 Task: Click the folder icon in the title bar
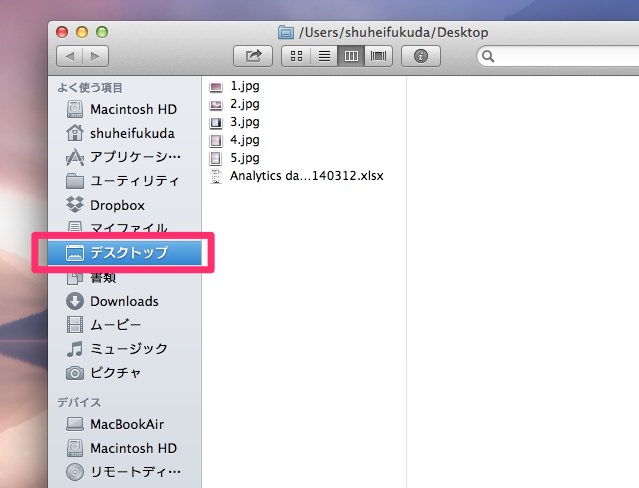(286, 32)
